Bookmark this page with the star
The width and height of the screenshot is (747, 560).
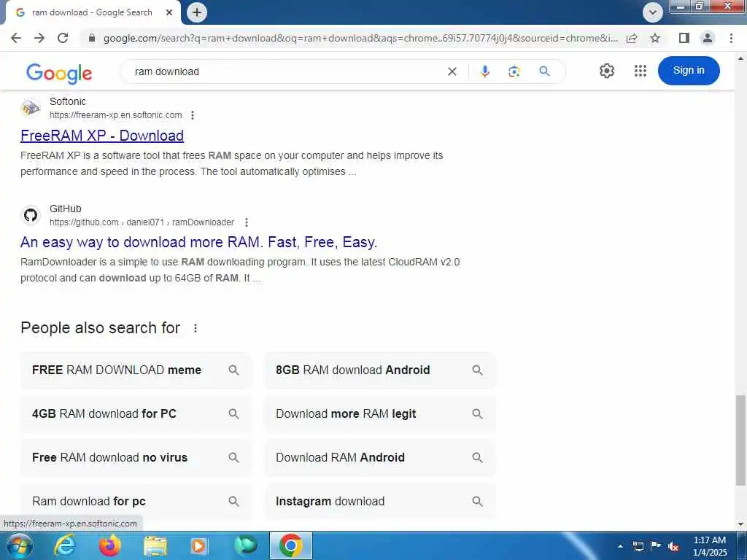click(x=655, y=38)
